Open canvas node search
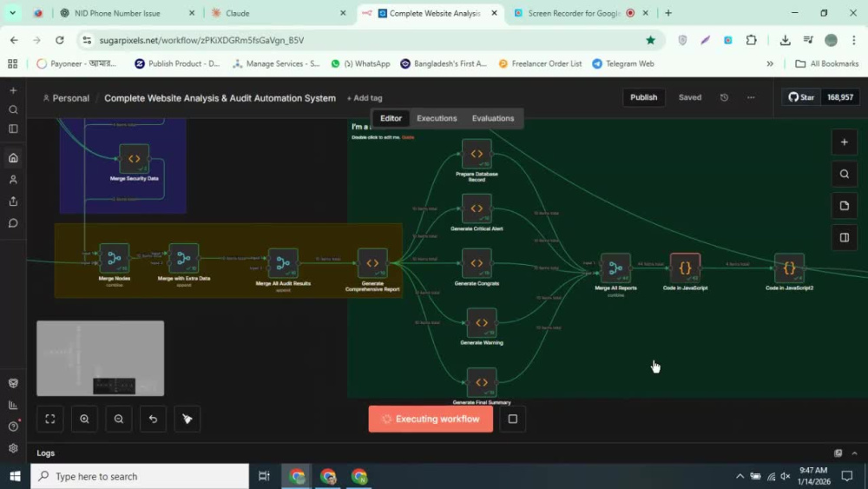The width and height of the screenshot is (868, 489). pyautogui.click(x=845, y=175)
